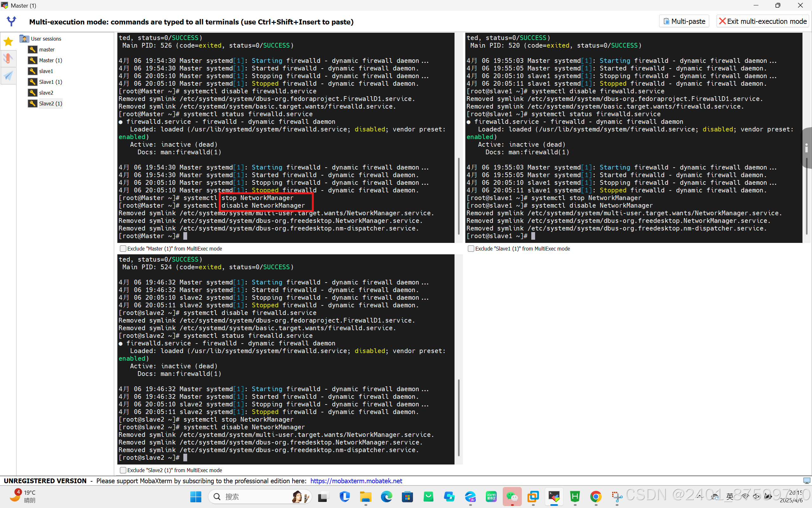Toggle Exclude "Slave2 (1)" from MultiExec checkbox

(123, 470)
